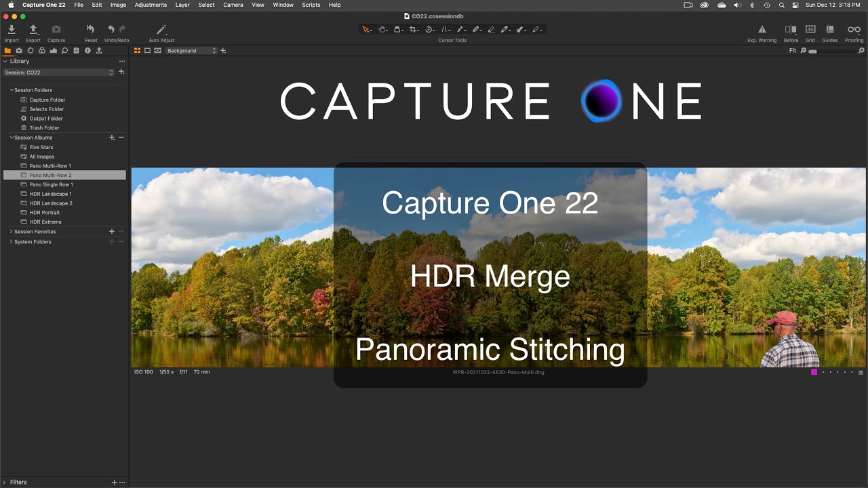Open the Background layer dropdown
The height and width of the screenshot is (488, 868).
click(x=192, y=51)
